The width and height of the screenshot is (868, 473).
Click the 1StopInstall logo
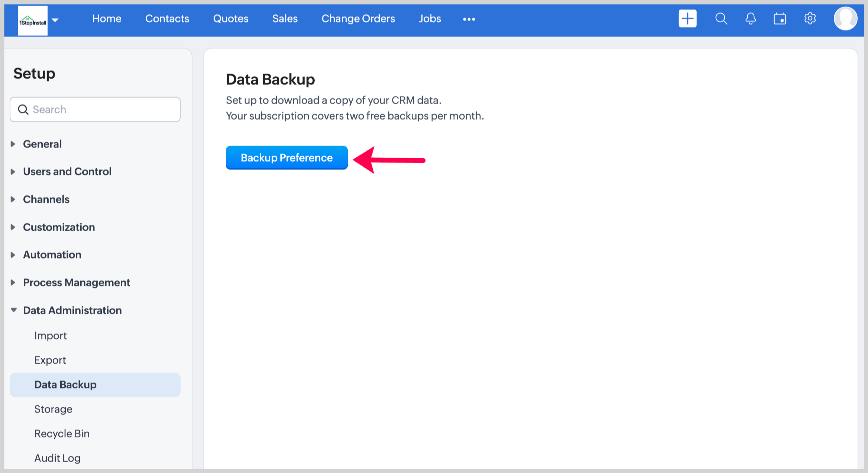33,21
